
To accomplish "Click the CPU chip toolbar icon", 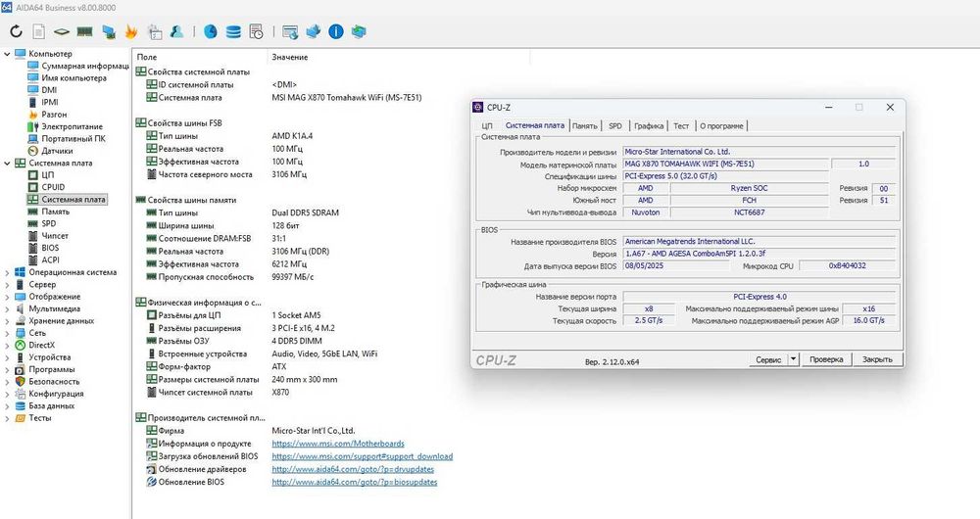I will point(61,31).
